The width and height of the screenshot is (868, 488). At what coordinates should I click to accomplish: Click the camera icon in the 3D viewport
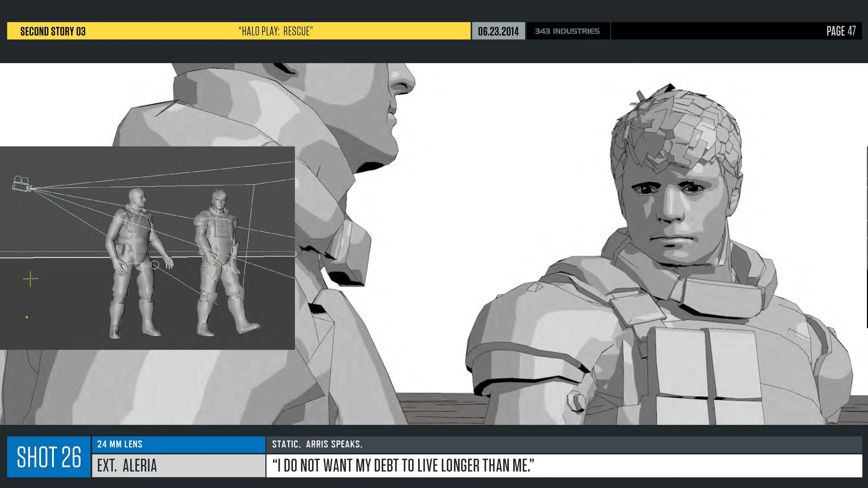[x=22, y=184]
